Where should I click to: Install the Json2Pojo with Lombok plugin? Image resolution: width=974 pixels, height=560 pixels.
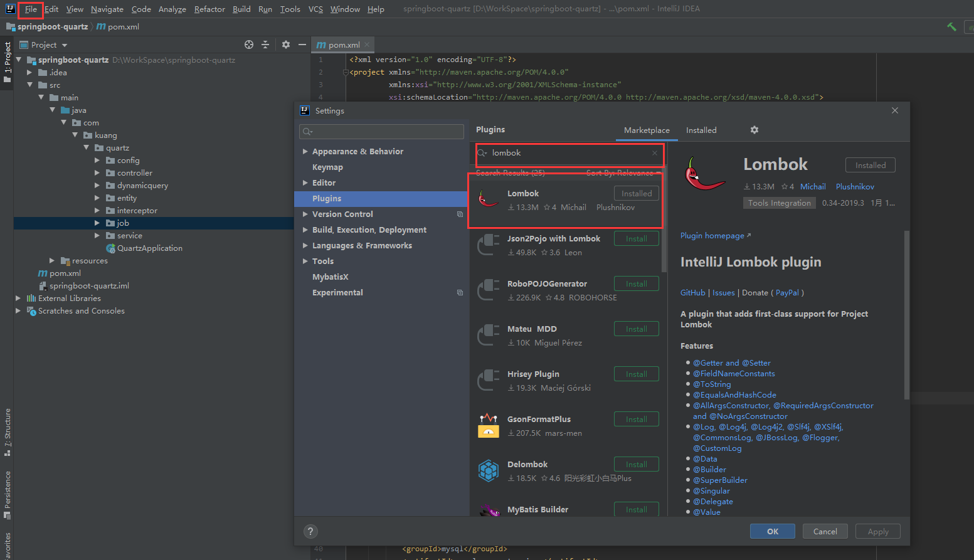point(637,239)
